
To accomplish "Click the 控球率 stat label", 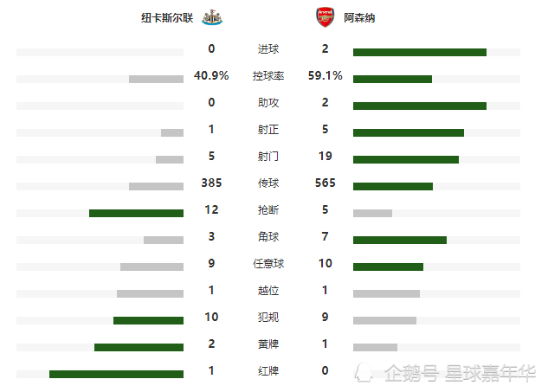I will click(268, 76).
